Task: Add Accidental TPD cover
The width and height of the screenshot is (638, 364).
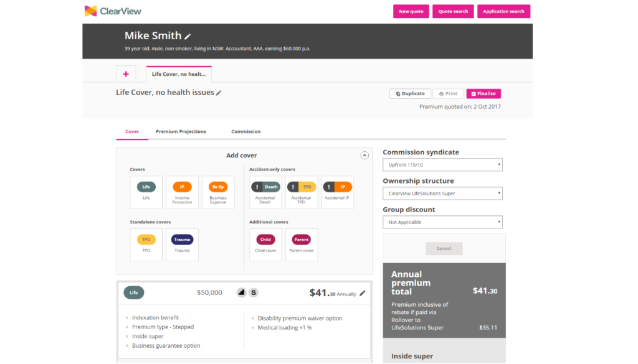Action: (x=302, y=192)
